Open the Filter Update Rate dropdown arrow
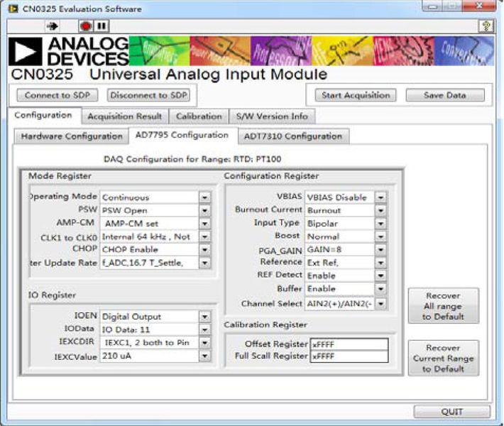The height and width of the screenshot is (426, 504). point(204,263)
